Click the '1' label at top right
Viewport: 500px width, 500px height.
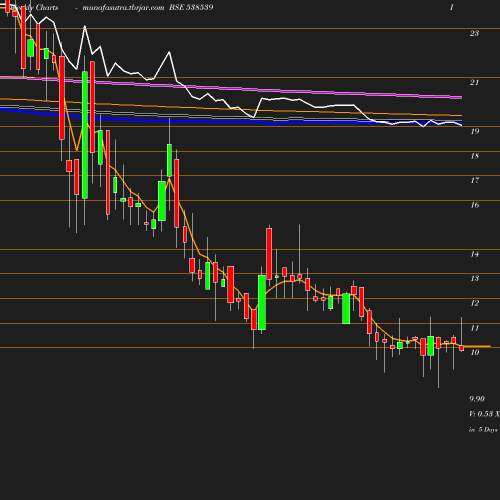[452, 7]
